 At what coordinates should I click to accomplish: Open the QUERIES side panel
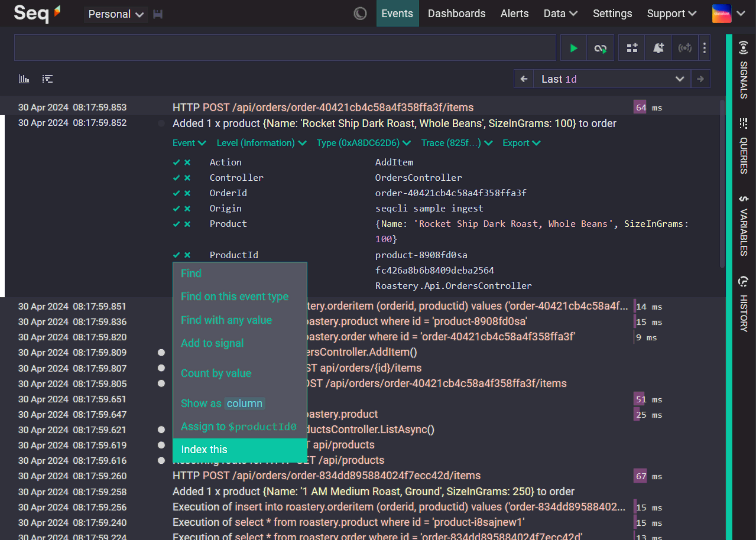[744, 147]
